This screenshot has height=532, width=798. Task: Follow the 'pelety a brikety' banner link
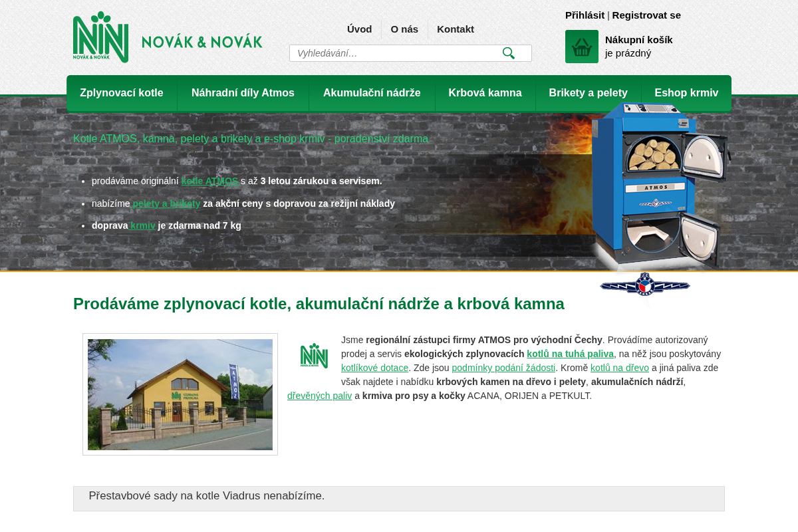[x=166, y=203]
